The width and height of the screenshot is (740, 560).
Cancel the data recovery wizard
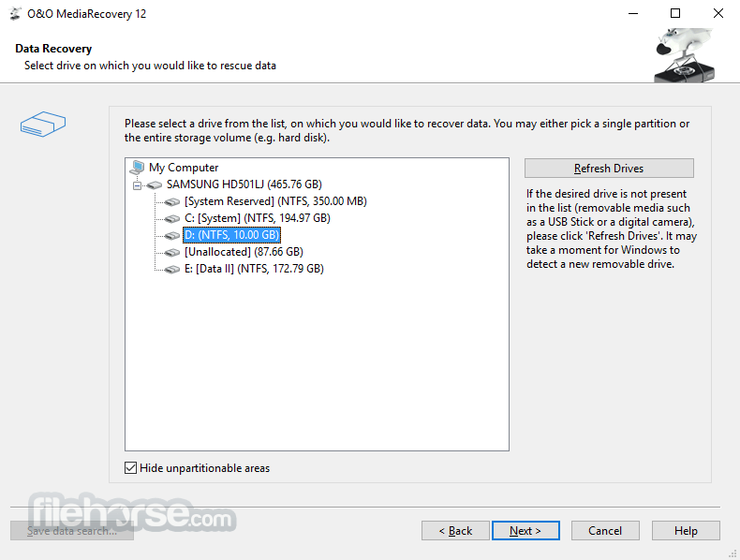605,531
